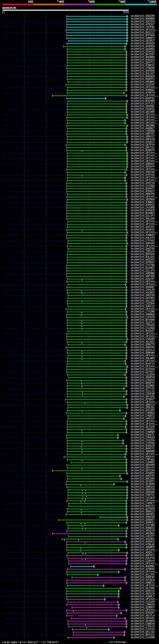
Task: Click the red ~20% identity legend bar
Action: 18,4
